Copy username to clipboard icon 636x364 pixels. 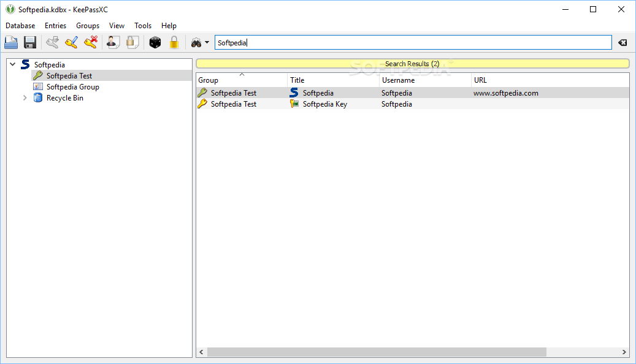113,42
